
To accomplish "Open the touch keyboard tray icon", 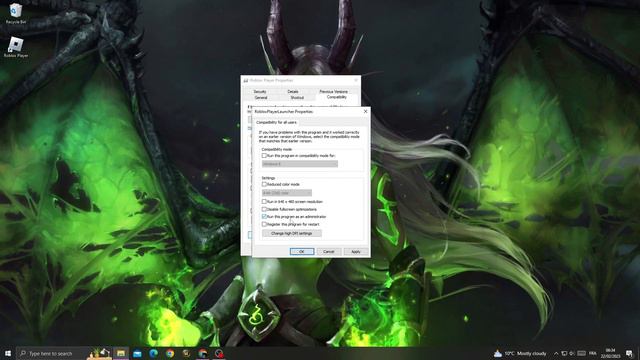I will coord(582,353).
